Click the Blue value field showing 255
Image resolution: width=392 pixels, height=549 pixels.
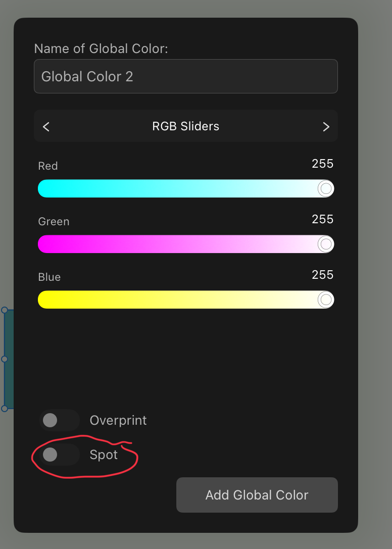point(322,275)
